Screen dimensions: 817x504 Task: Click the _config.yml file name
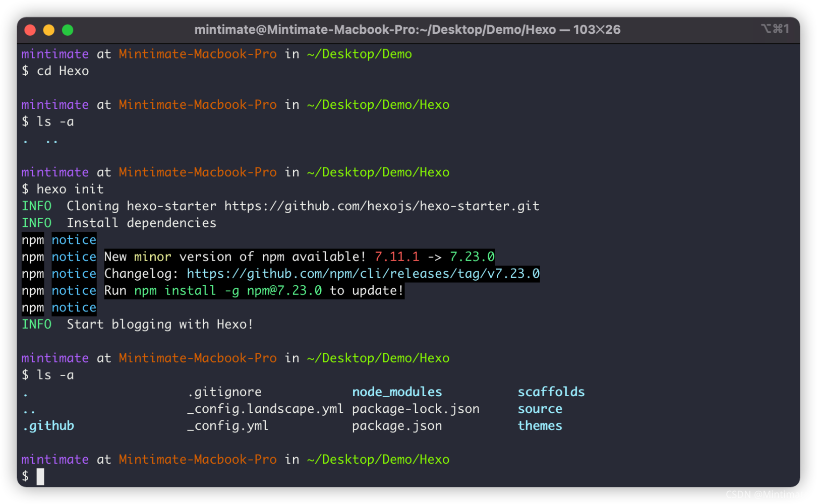(x=228, y=426)
